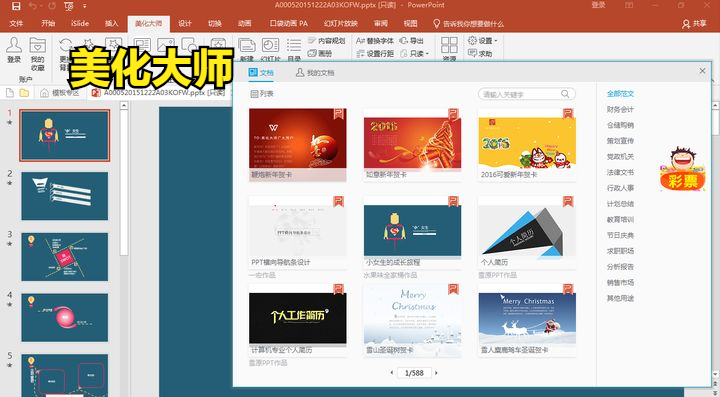Switch to the 视图 View ribbon tab

click(411, 23)
